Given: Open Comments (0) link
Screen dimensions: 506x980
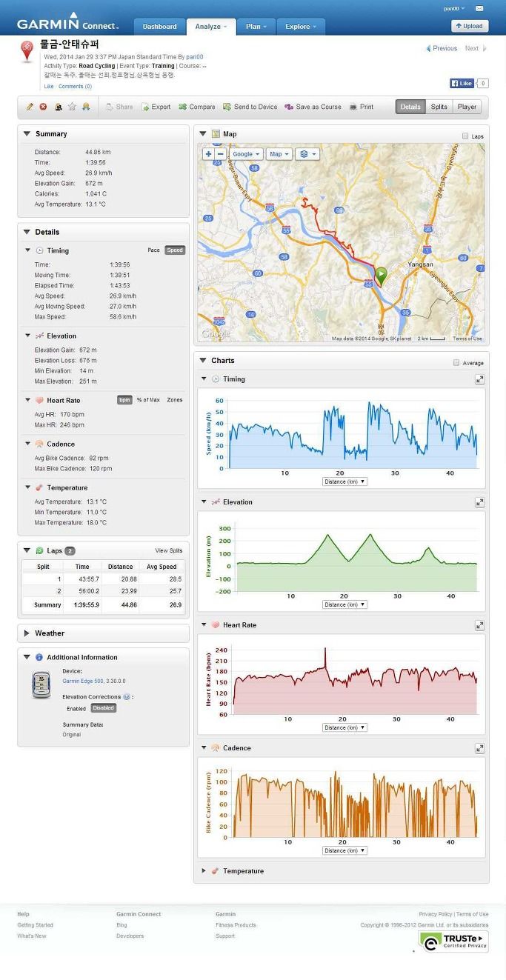Looking at the screenshot, I should pos(75,87).
